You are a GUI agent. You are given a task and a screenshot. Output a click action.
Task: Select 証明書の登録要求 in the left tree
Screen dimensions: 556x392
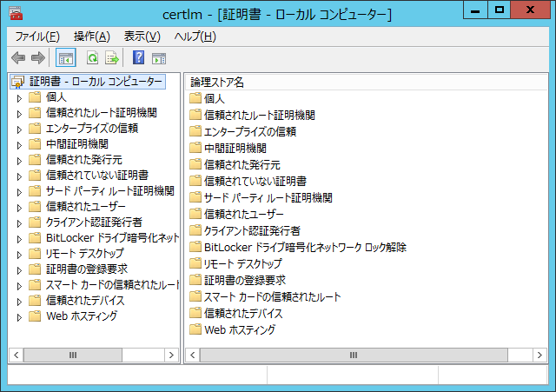tap(87, 269)
